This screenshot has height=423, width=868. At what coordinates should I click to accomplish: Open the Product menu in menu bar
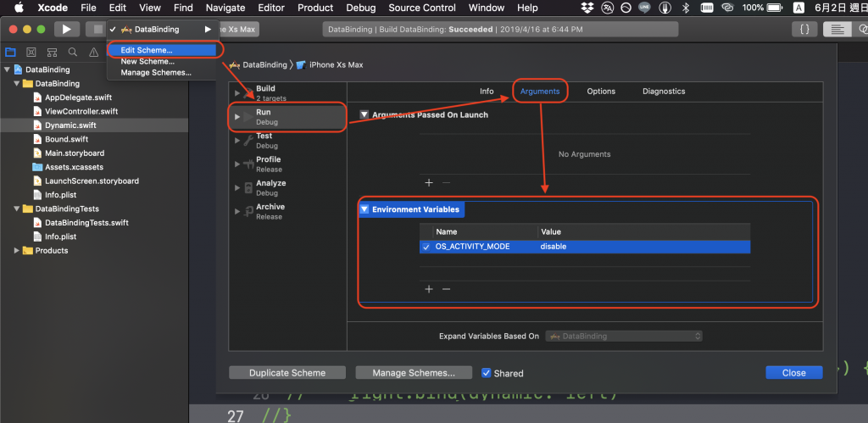pos(315,8)
